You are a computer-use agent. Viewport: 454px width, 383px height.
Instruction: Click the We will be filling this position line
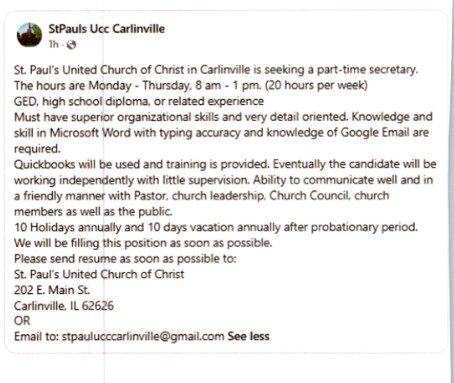point(143,243)
